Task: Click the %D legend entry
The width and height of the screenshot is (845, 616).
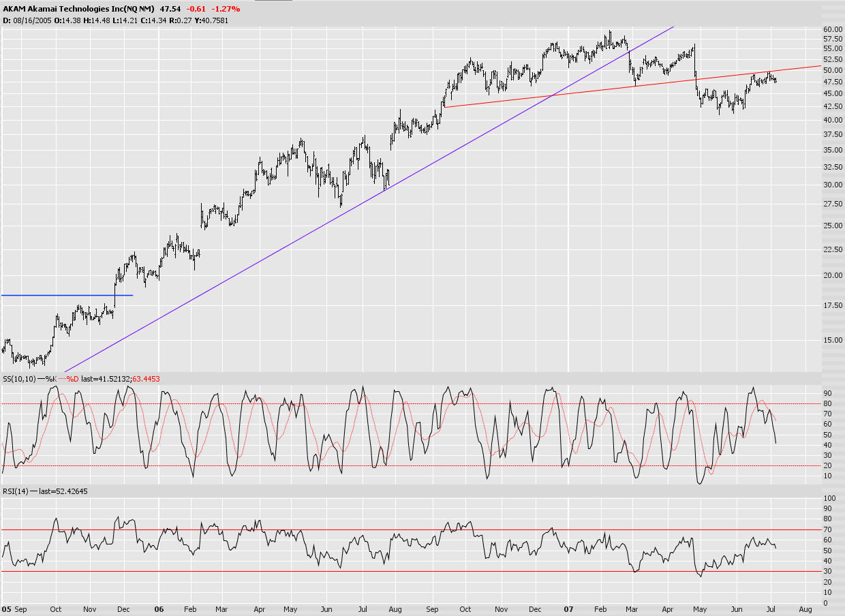Action: (73, 378)
